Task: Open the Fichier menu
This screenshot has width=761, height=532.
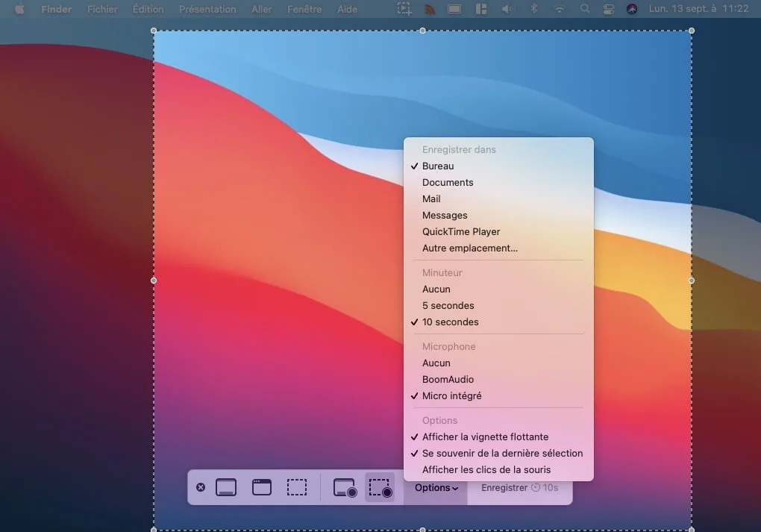Action: (x=102, y=9)
